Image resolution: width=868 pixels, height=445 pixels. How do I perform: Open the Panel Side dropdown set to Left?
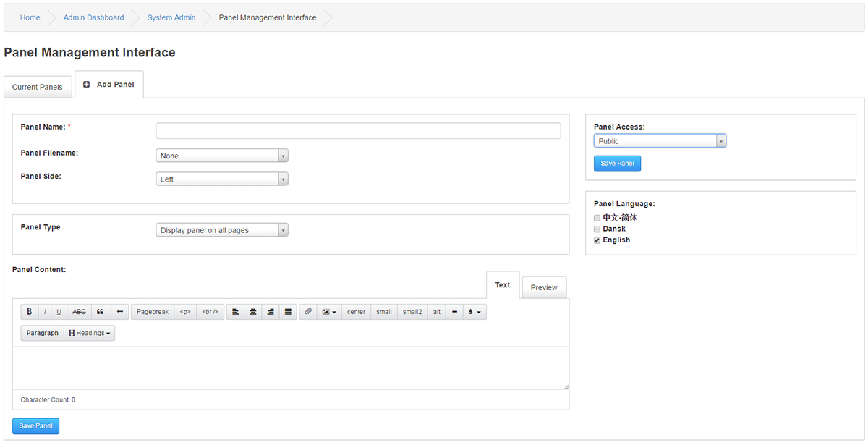pyautogui.click(x=222, y=179)
